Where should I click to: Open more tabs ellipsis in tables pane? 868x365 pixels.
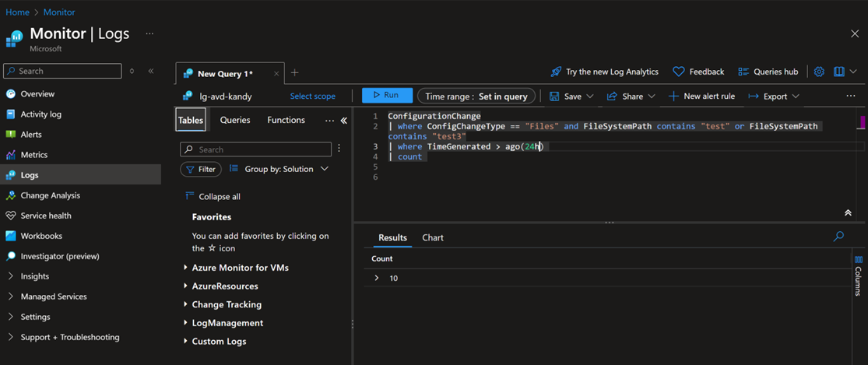click(330, 120)
